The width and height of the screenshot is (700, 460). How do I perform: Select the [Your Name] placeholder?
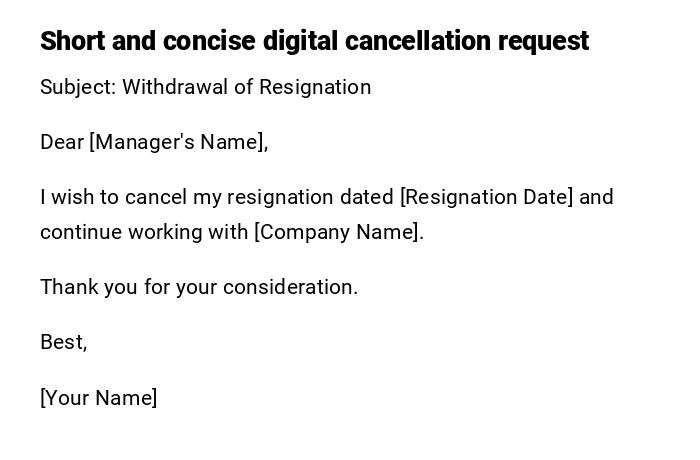98,398
